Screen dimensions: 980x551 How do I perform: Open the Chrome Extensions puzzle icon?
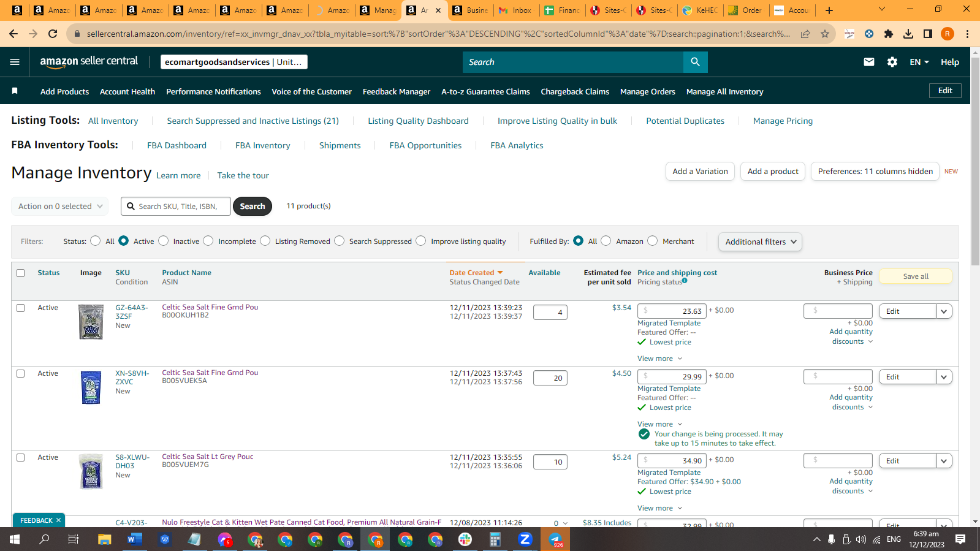tap(889, 34)
